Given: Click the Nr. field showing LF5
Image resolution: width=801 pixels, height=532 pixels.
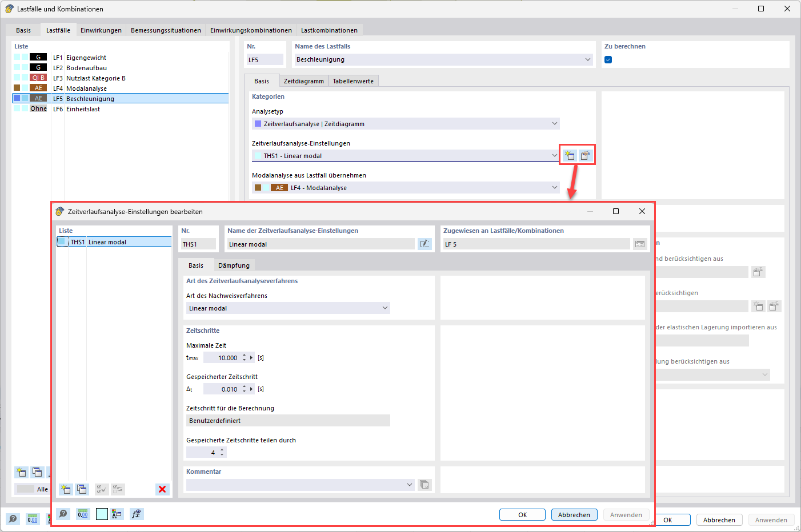Looking at the screenshot, I should pos(265,59).
